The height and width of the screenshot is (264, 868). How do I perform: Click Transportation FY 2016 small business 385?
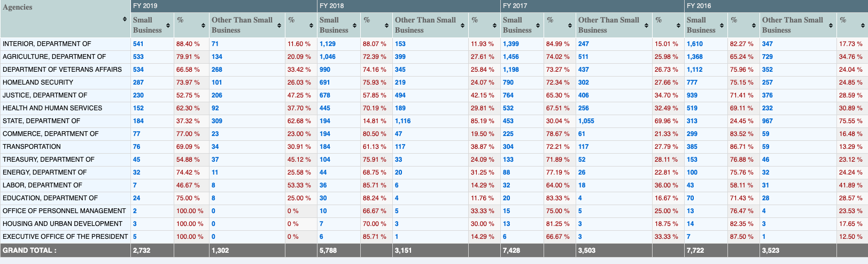pos(692,147)
